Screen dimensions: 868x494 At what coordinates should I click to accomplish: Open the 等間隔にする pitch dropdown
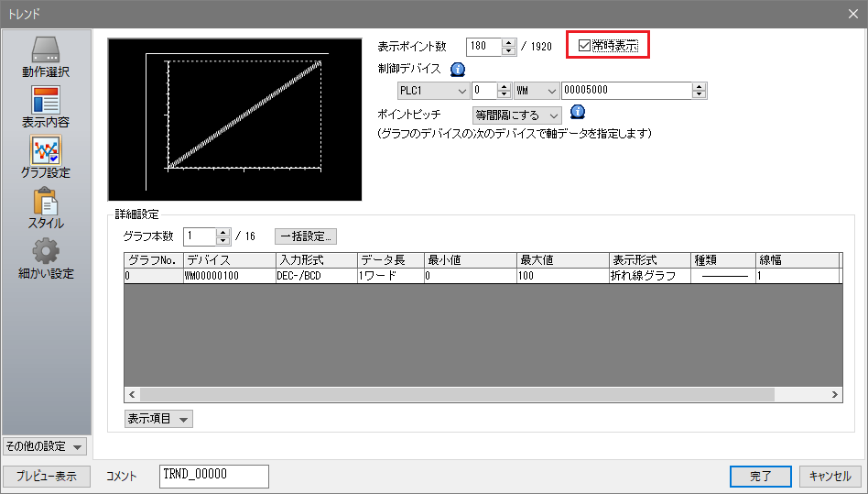click(515, 115)
